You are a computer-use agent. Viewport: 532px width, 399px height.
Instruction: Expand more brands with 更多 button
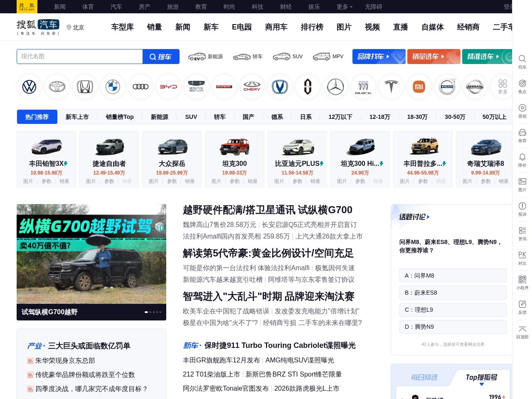click(x=502, y=87)
